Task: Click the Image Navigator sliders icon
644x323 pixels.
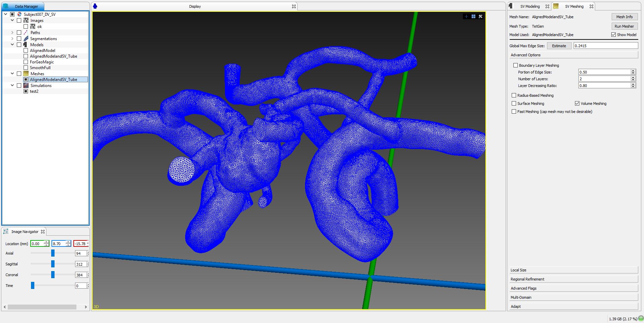Action: [6, 231]
